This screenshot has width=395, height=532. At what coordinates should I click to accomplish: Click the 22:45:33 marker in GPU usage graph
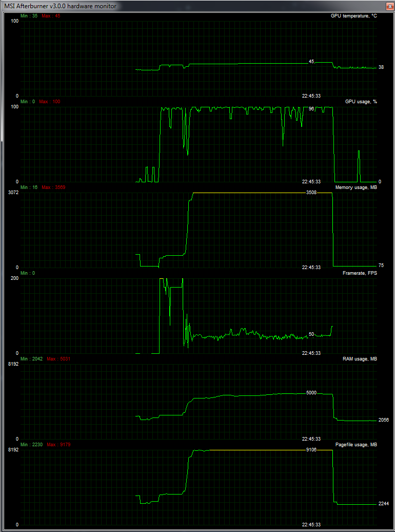pyautogui.click(x=311, y=181)
